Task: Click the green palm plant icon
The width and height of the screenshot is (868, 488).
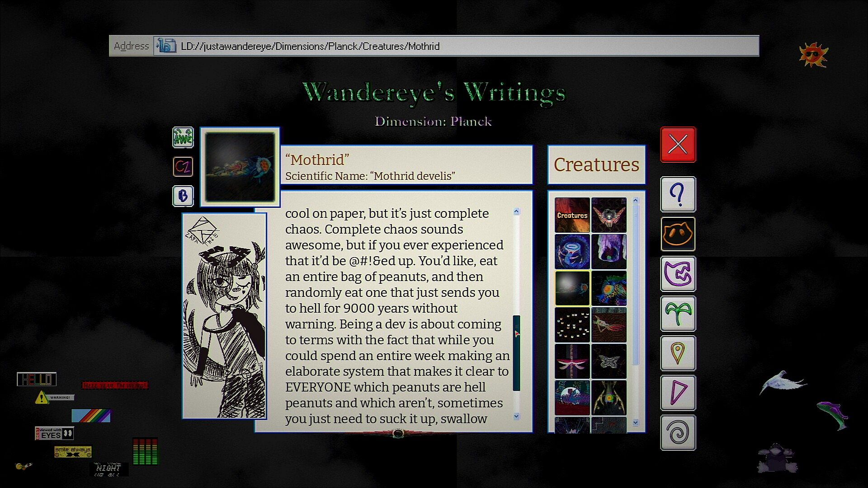Action: click(678, 313)
